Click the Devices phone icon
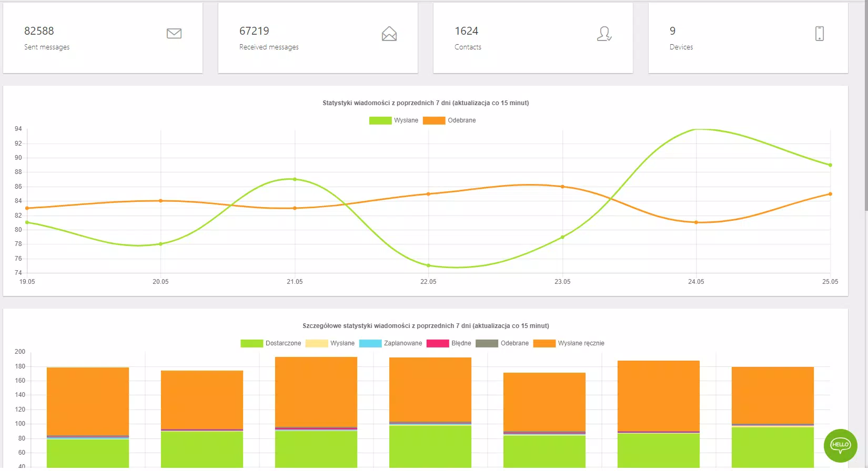Screen dimensions: 868x471 click(x=820, y=34)
